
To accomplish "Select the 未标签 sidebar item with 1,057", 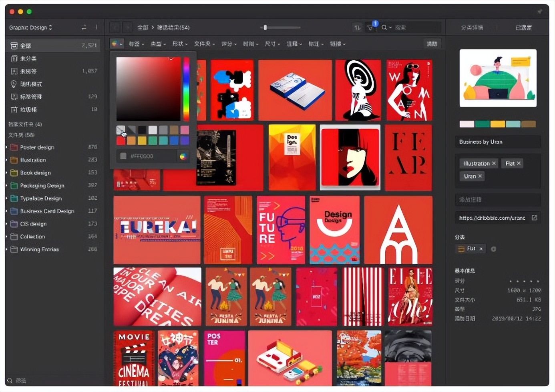I will (54, 71).
